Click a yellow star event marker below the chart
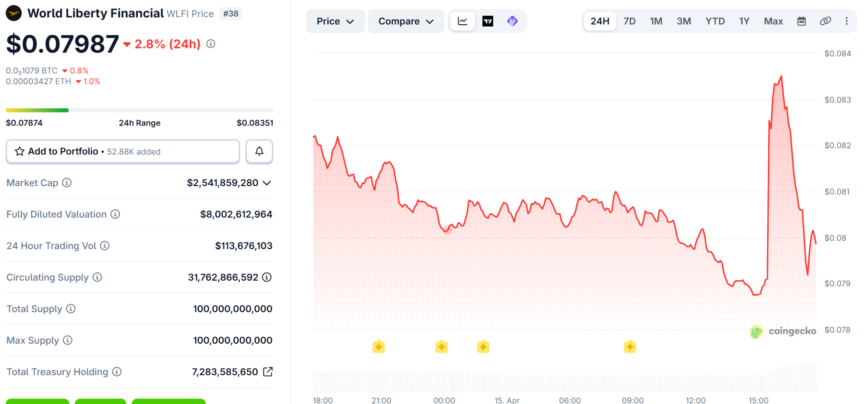Screen dimensions: 868x404 click(x=379, y=346)
